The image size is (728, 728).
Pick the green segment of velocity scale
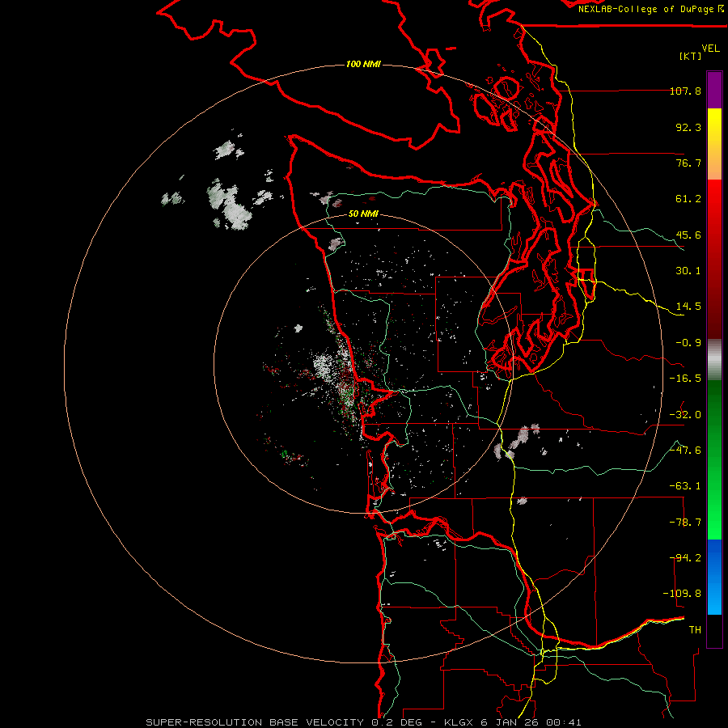714,459
